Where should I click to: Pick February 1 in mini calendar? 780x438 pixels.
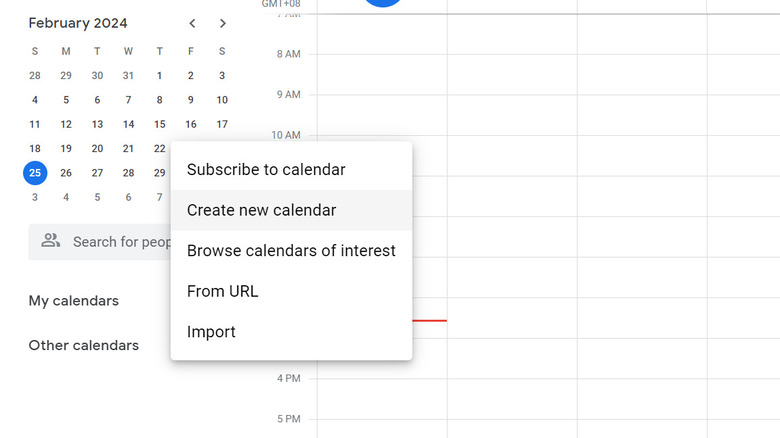pos(159,76)
